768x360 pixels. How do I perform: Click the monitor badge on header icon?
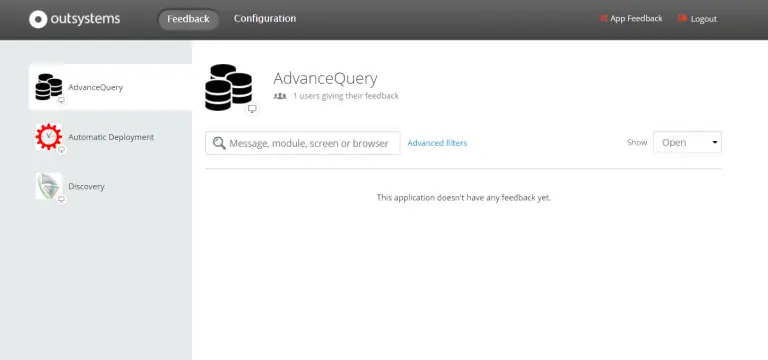coord(252,109)
